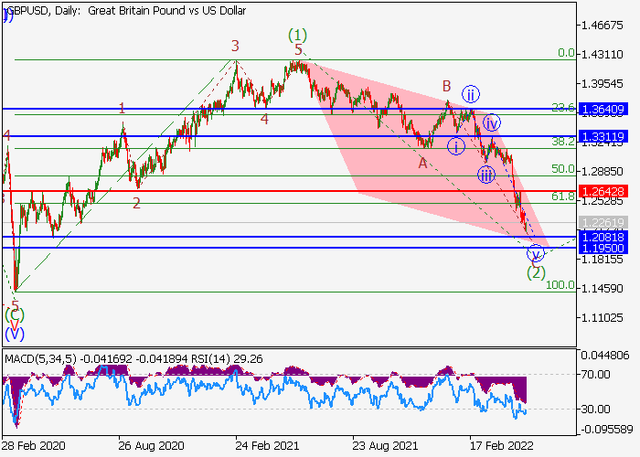The height and width of the screenshot is (457, 640).
Task: Click the -0.095589 indicator axis value
Action: [605, 429]
